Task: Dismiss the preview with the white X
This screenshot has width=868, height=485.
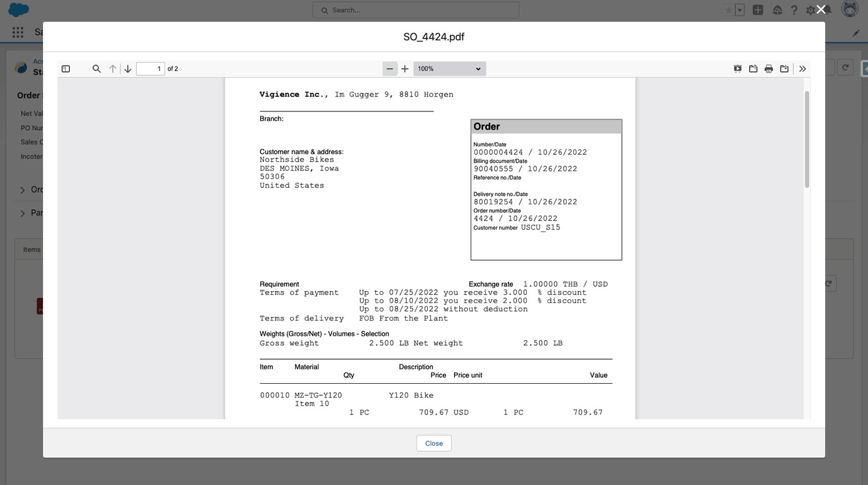Action: pyautogui.click(x=821, y=10)
